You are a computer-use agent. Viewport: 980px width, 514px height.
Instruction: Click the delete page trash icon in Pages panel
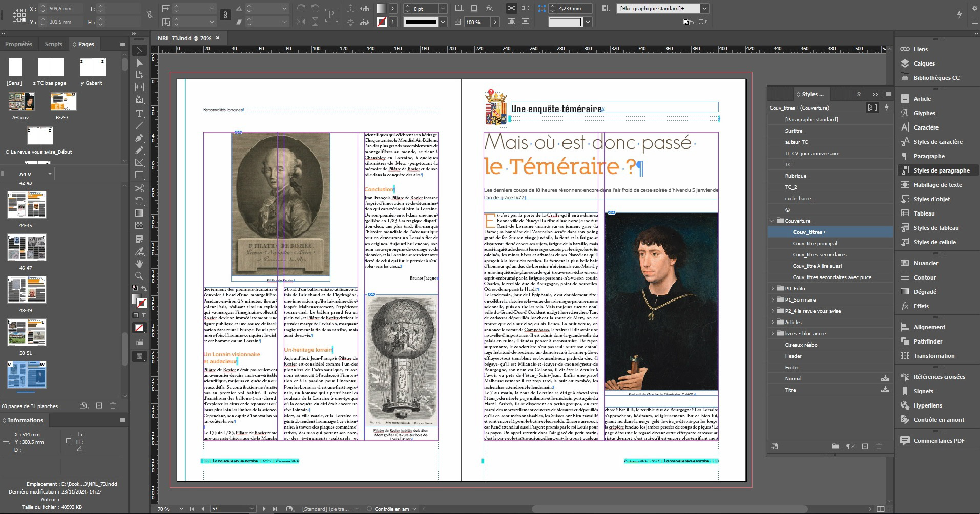pos(113,405)
